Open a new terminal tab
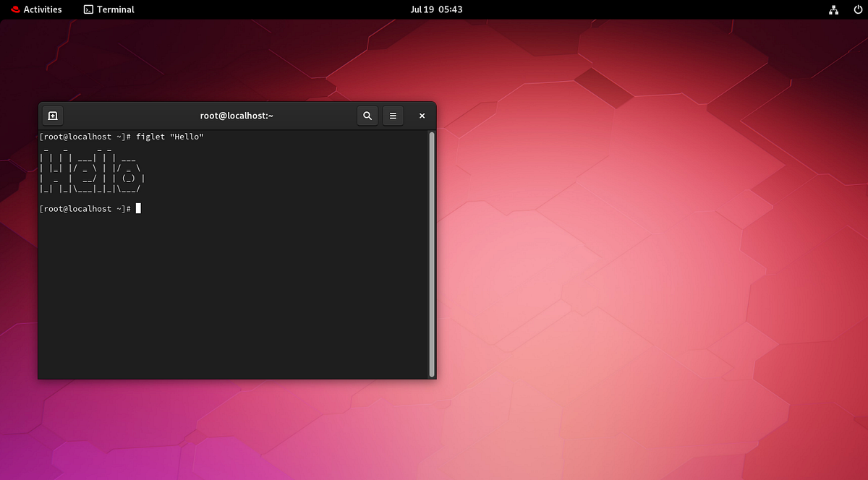This screenshot has width=868, height=480. point(52,116)
